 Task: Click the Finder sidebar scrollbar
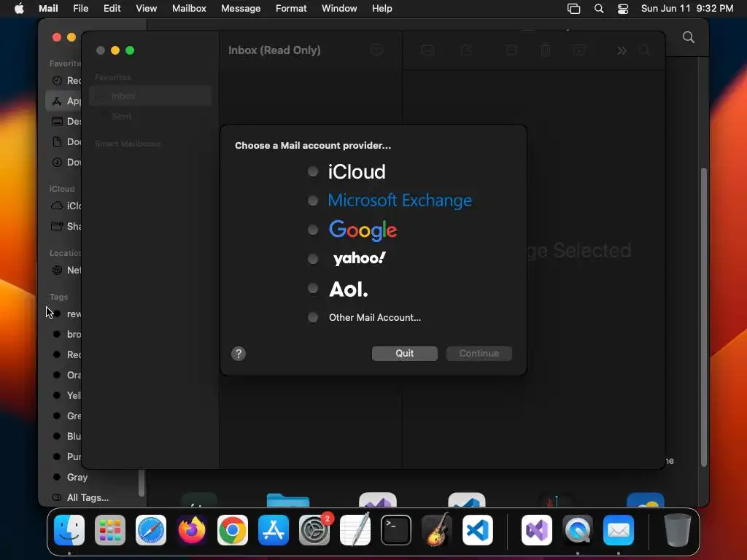[x=141, y=483]
